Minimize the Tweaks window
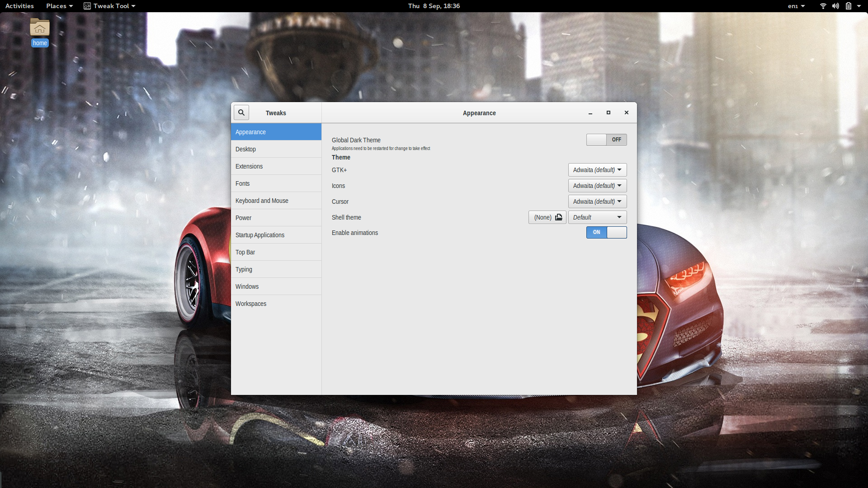Image resolution: width=868 pixels, height=488 pixels. tap(590, 113)
